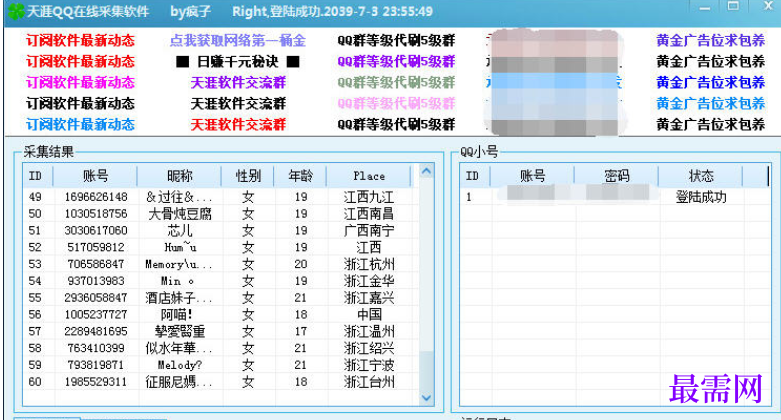The image size is (781, 420).
Task: Click the scroll up arrow in 采集结果 list
Action: pyautogui.click(x=426, y=171)
